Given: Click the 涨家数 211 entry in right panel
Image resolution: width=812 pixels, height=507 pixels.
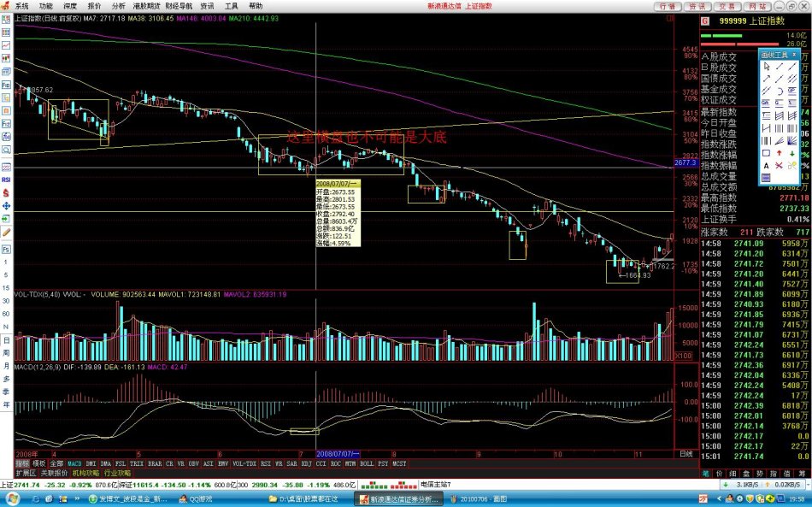Looking at the screenshot, I should pos(727,232).
